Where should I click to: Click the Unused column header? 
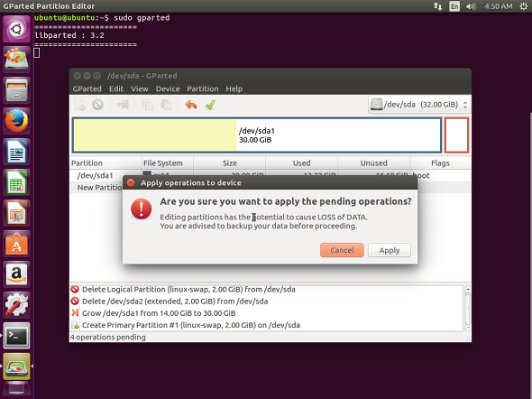373,163
